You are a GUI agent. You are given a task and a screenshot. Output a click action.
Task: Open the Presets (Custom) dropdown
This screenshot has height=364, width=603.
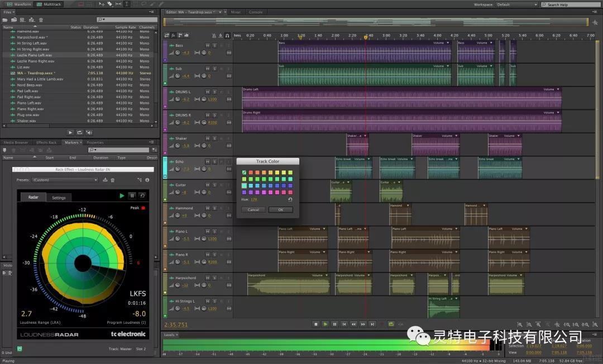click(x=65, y=180)
